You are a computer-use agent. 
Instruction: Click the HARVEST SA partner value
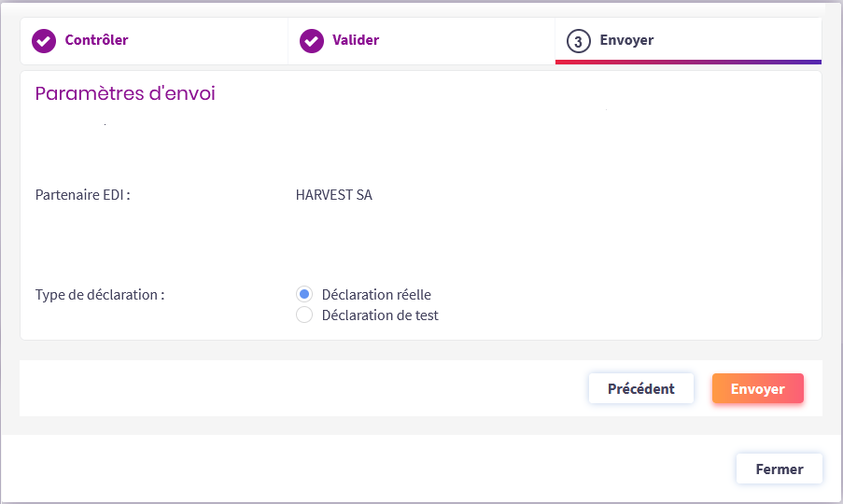pos(333,195)
